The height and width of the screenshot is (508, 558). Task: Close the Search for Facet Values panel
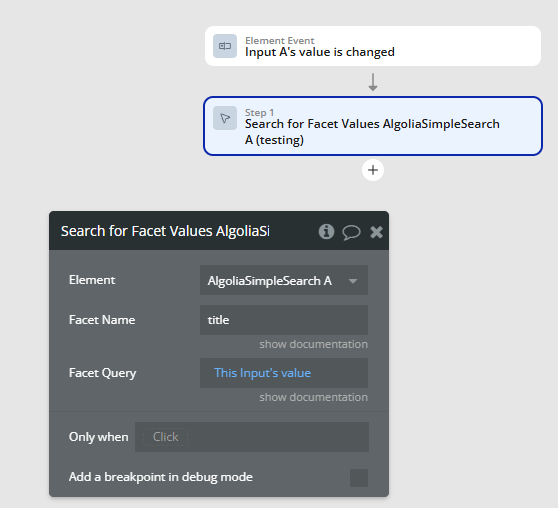376,232
